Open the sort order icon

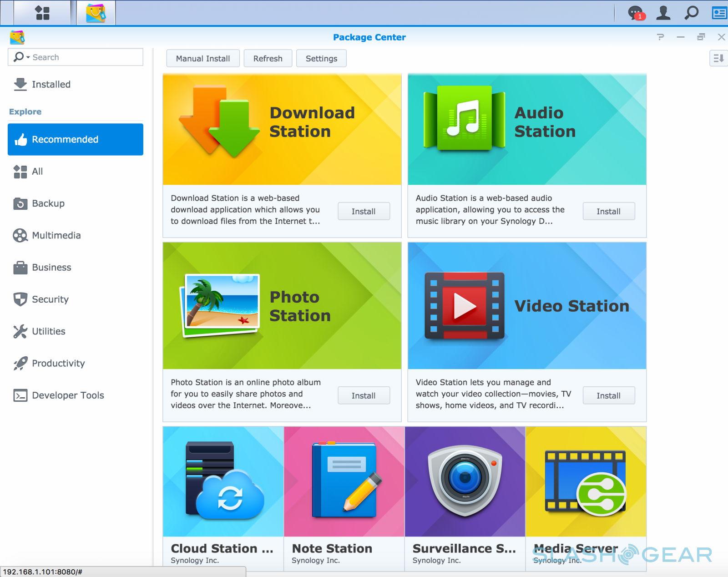(718, 58)
